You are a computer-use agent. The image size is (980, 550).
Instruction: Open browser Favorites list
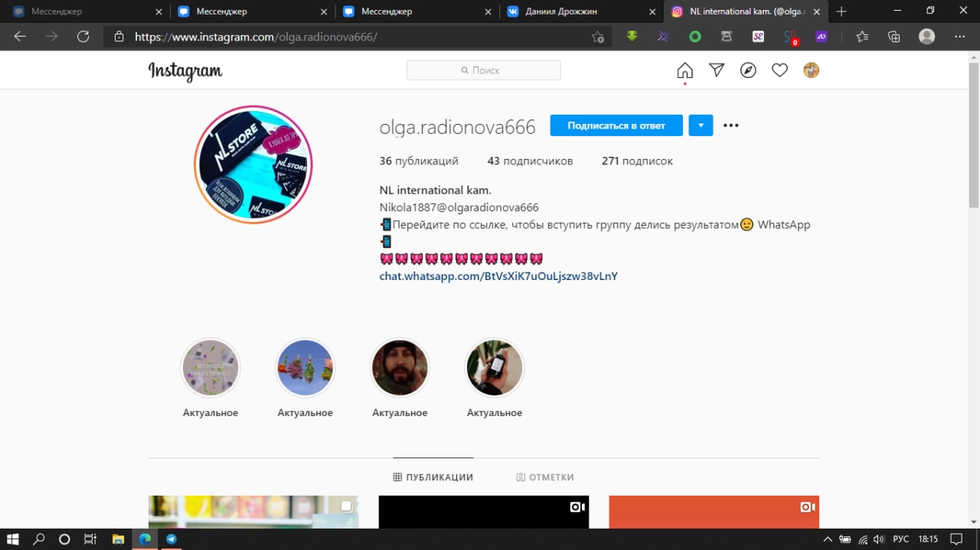point(862,37)
